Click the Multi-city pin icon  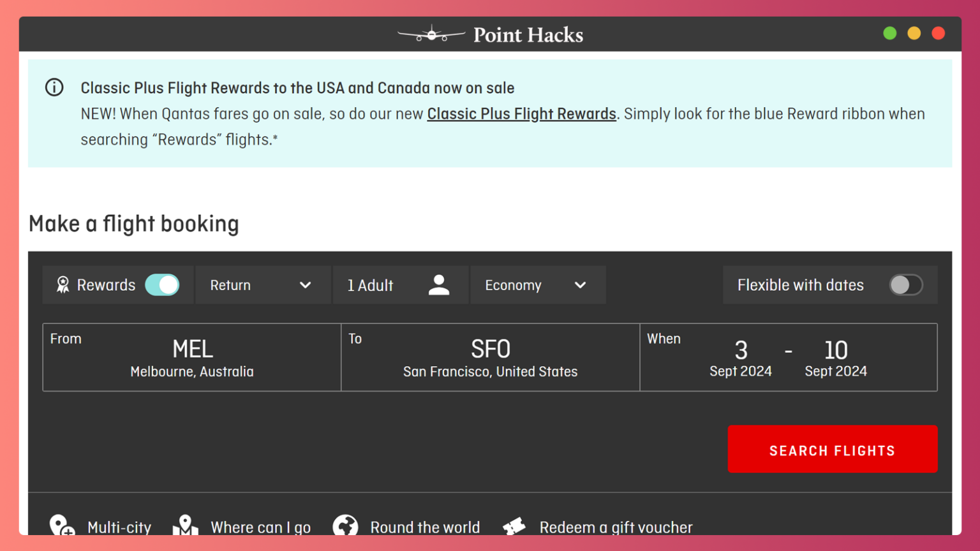pos(62,525)
